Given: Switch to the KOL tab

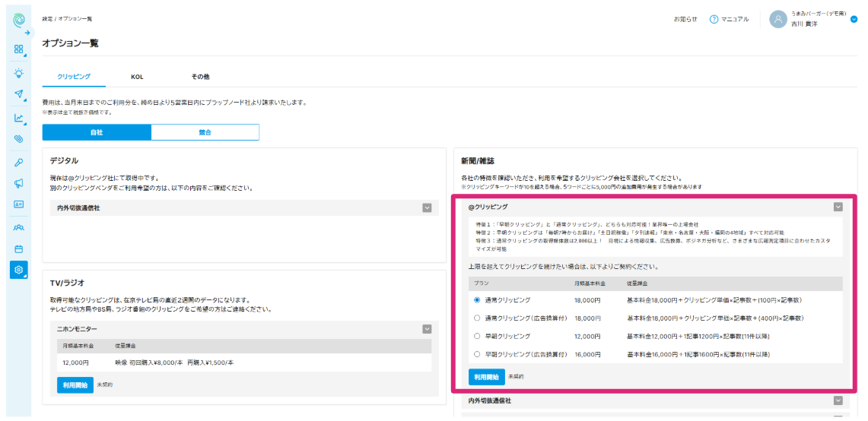Looking at the screenshot, I should [137, 77].
